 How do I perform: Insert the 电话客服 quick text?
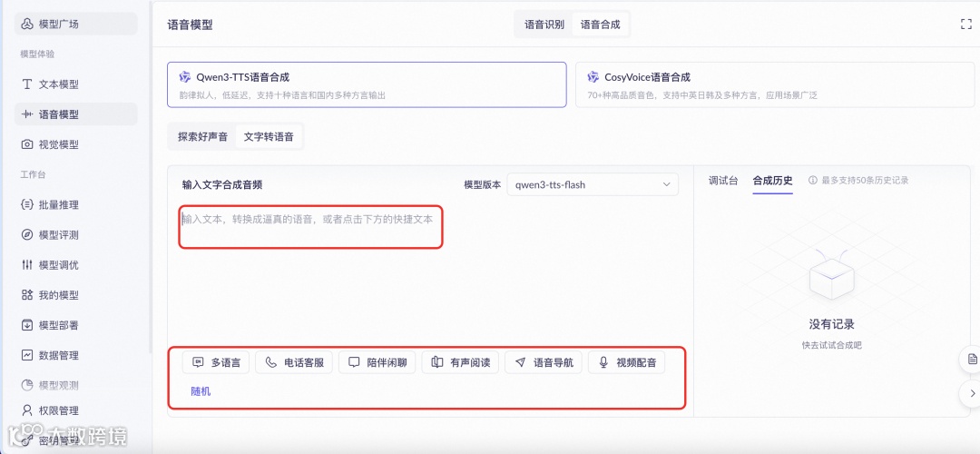click(x=294, y=362)
